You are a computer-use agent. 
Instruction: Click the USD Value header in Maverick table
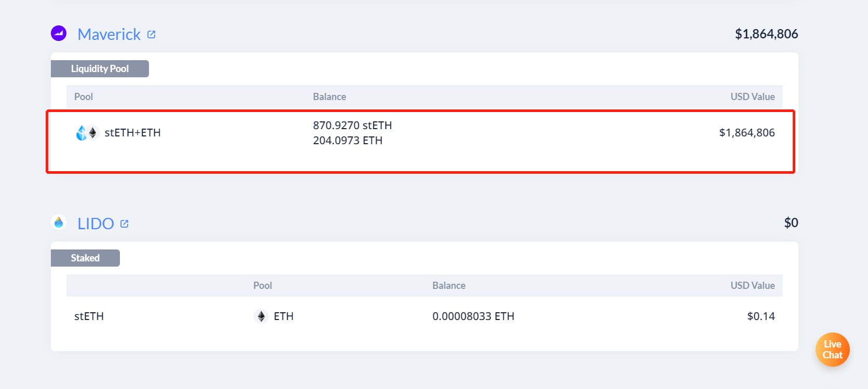click(x=753, y=96)
